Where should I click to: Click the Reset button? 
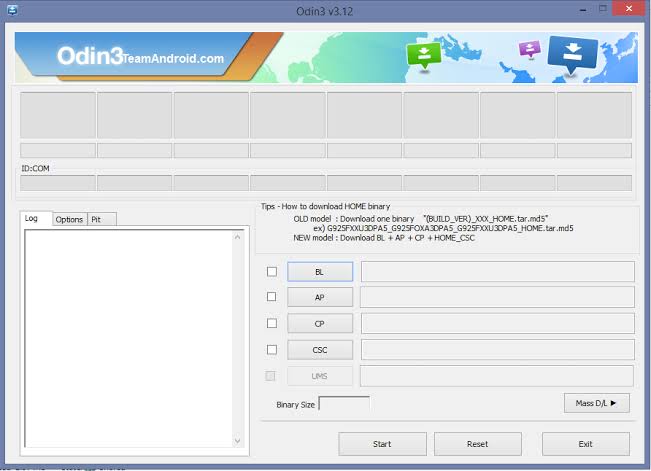(x=477, y=444)
